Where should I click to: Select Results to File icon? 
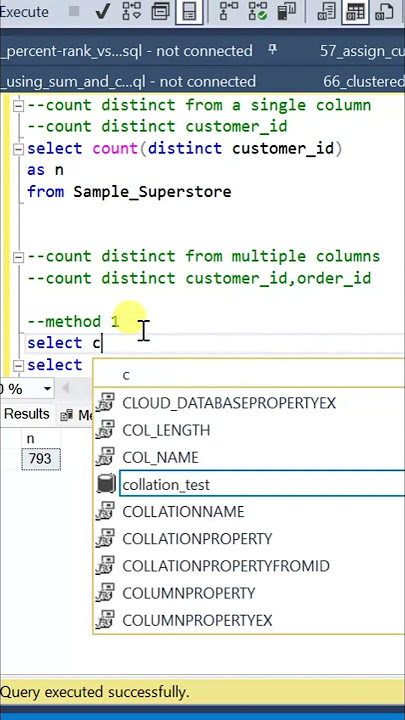coord(384,11)
